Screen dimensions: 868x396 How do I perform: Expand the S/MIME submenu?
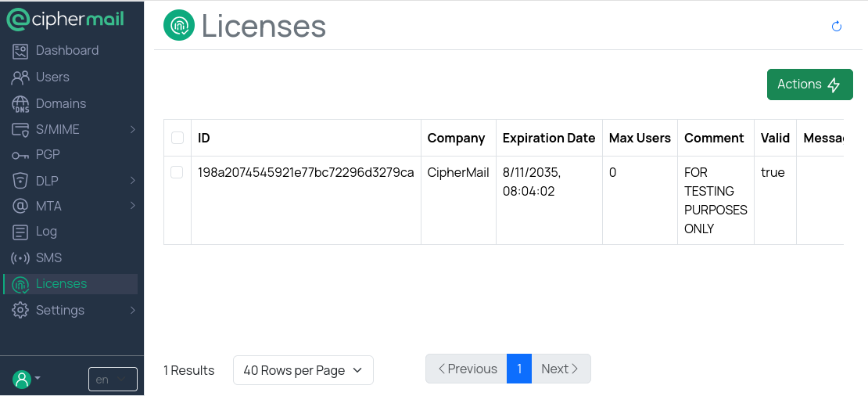point(132,129)
